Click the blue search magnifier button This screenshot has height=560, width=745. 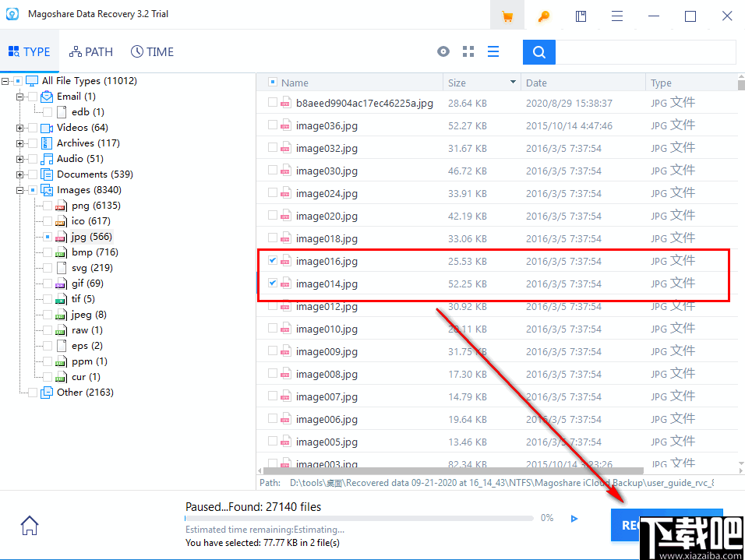click(538, 51)
